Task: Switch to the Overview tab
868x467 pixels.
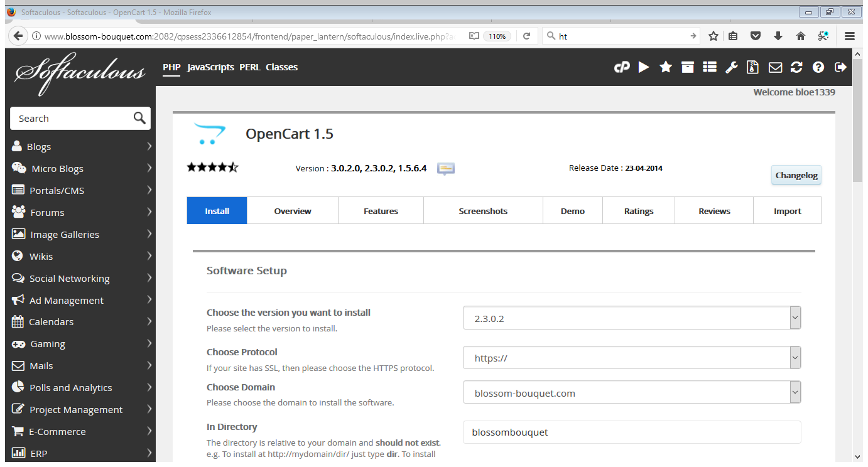Action: coord(293,211)
